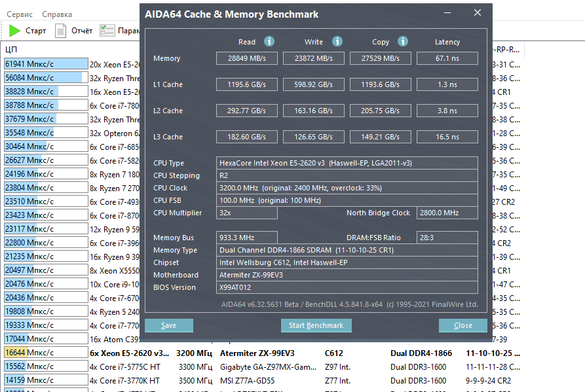Screen dimensions: 585x392
Task: Select the 56084 Мпкс/с result row
Action: 46,77
